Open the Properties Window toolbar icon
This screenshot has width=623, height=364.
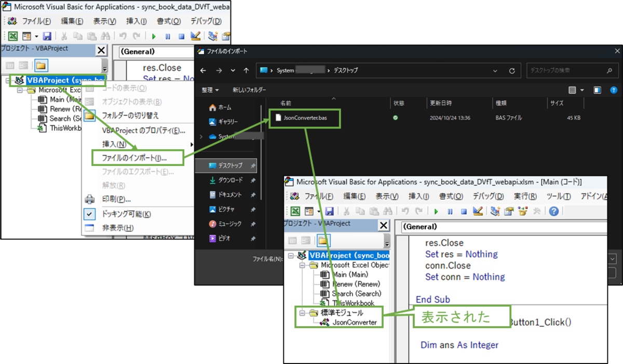pos(508,210)
